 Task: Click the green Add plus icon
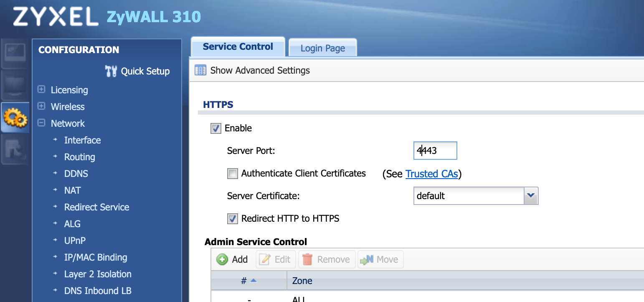[222, 259]
